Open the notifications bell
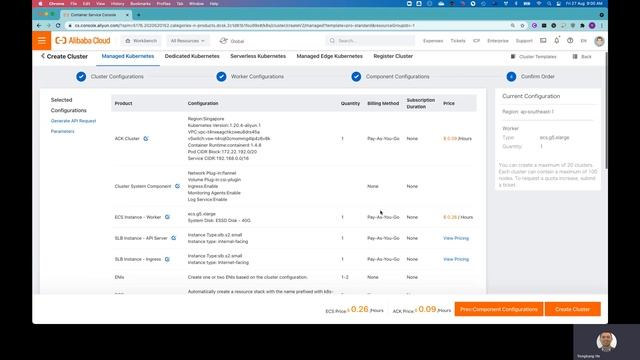The height and width of the screenshot is (360, 640). pos(556,40)
